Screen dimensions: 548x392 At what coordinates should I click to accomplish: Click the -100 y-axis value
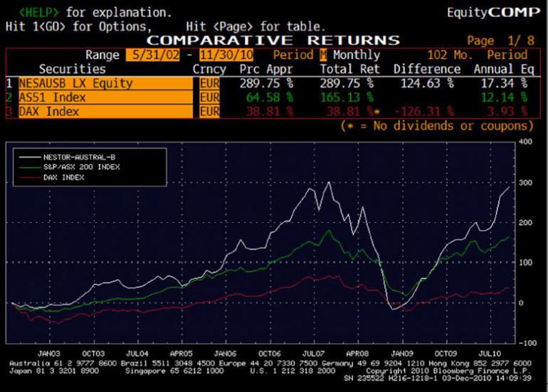click(x=527, y=343)
